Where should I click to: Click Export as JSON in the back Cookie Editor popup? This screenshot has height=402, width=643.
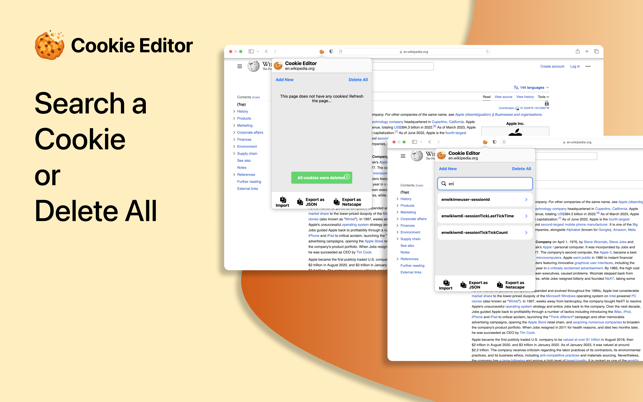tap(311, 202)
